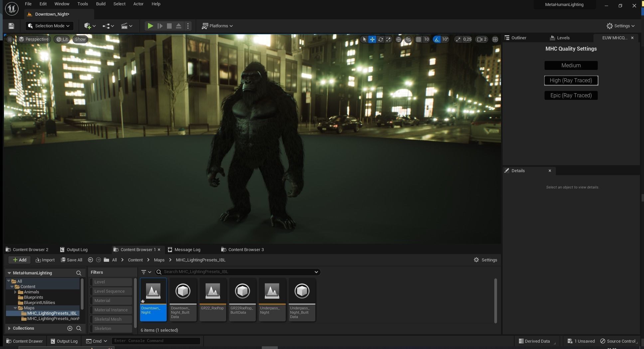
Task: Open scale snap value 0,25 dropdown
Action: pyautogui.click(x=467, y=39)
